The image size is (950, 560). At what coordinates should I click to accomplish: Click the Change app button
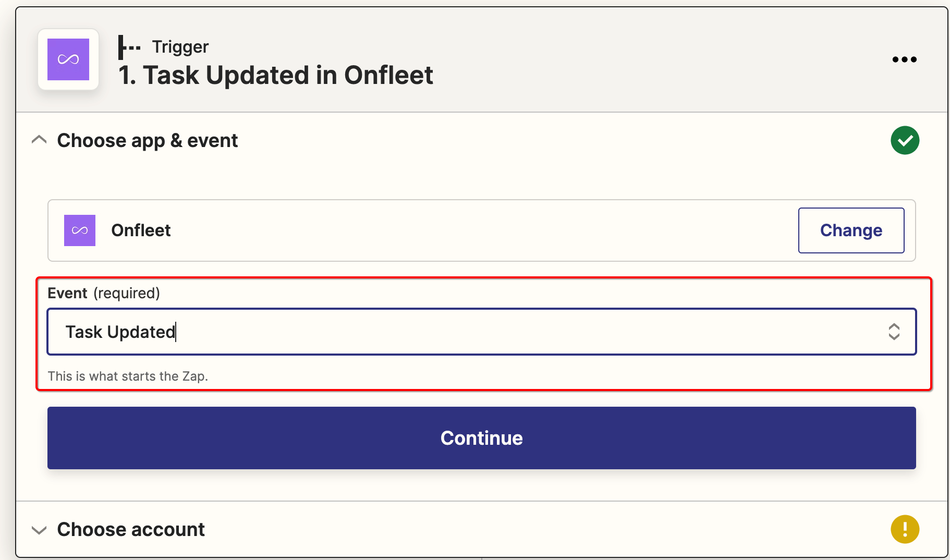point(851,230)
